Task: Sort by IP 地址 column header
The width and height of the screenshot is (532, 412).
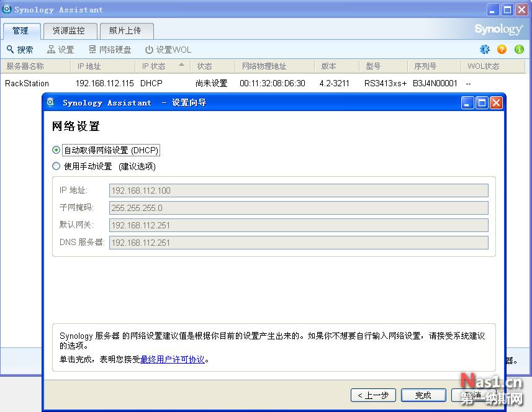Action: coord(103,66)
